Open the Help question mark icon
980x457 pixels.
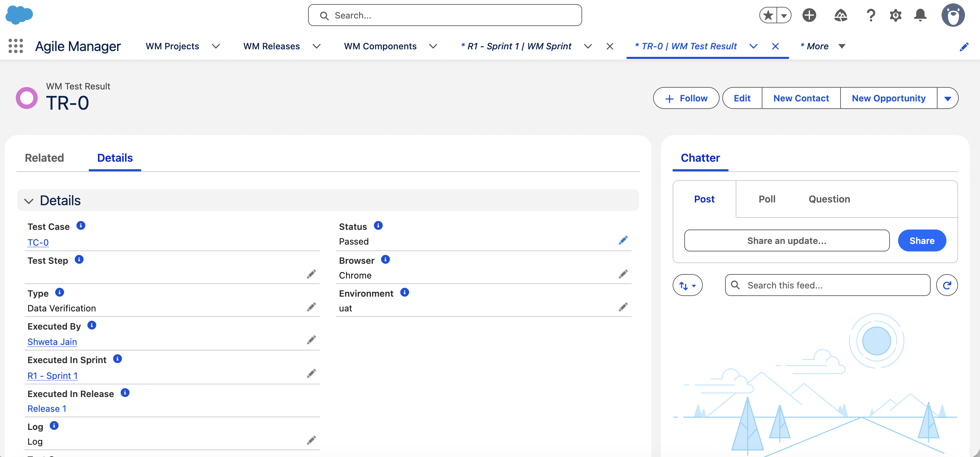(x=871, y=15)
